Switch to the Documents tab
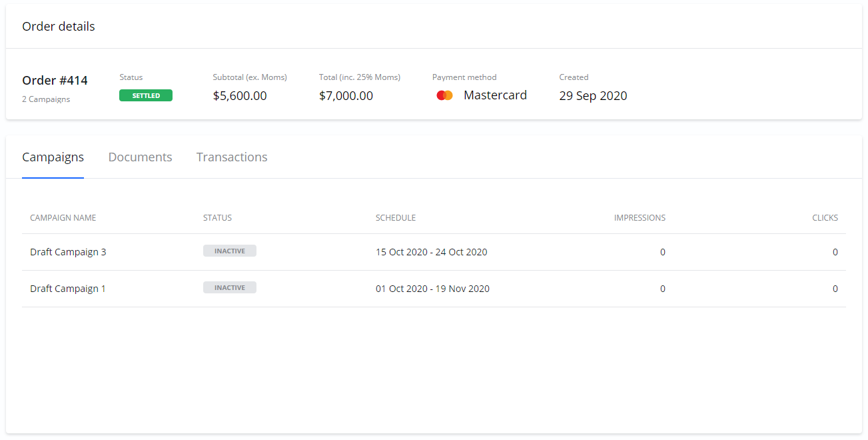Screen dimensions: 868x440 pos(140,157)
